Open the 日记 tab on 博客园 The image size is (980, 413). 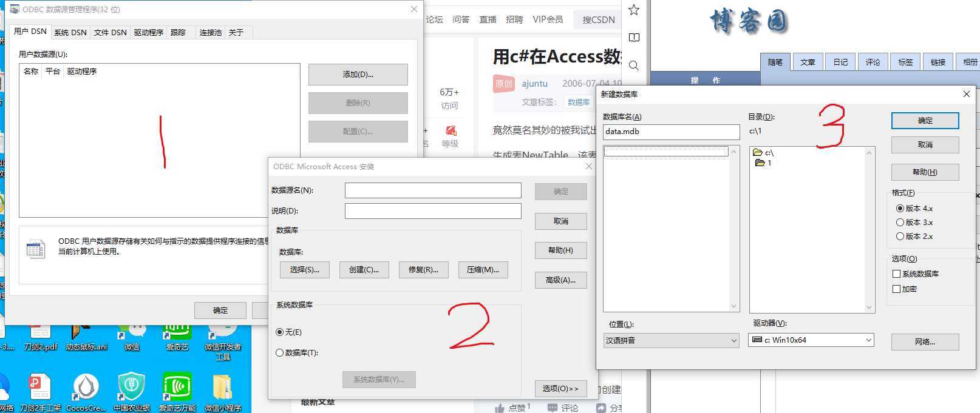point(840,62)
